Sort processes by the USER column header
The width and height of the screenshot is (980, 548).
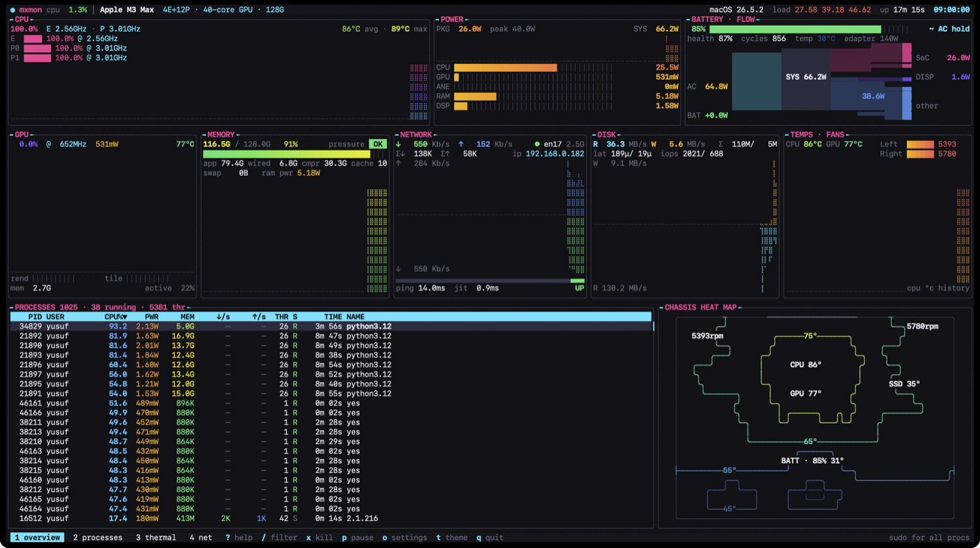(x=56, y=317)
